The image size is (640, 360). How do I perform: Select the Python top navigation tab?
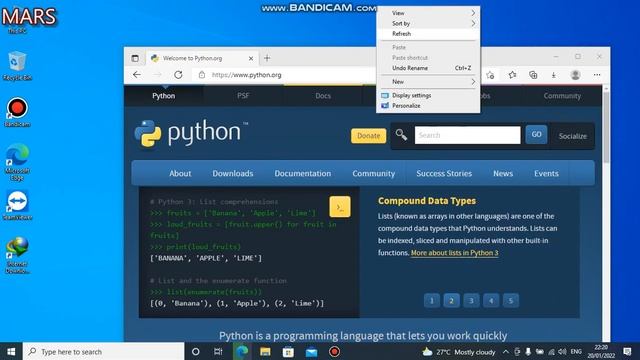point(164,96)
